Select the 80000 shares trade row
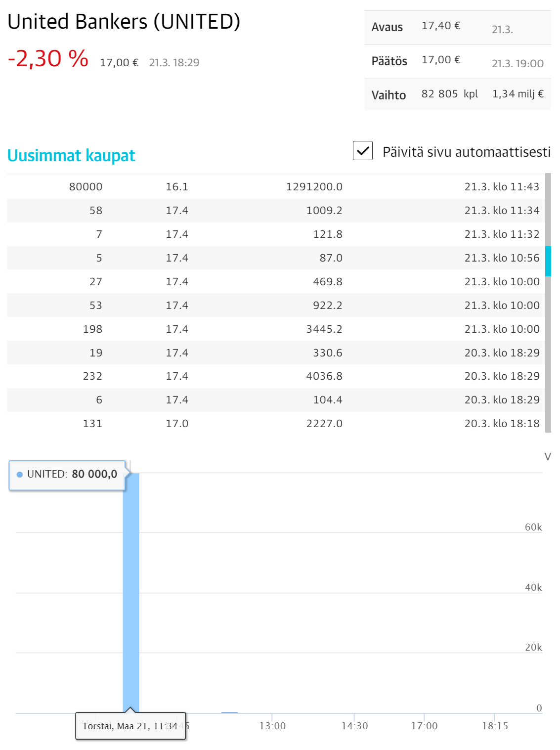Viewport: 560px width, 750px height. pos(276,187)
